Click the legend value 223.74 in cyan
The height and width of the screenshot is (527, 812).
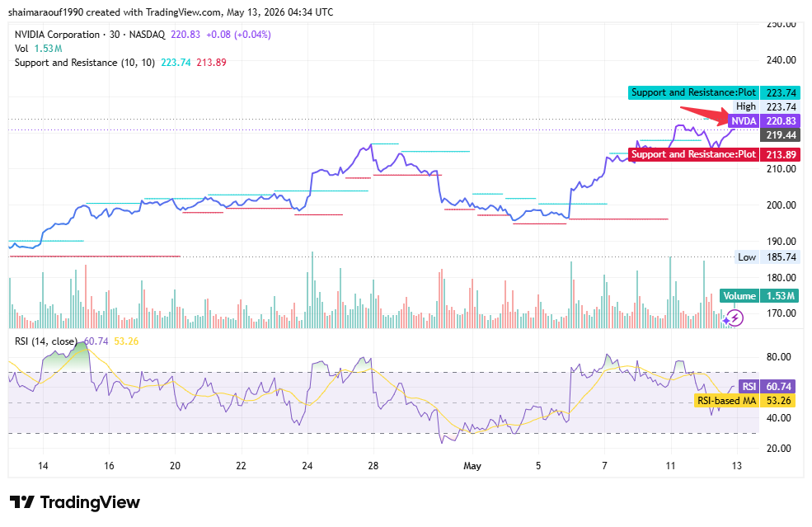click(176, 63)
